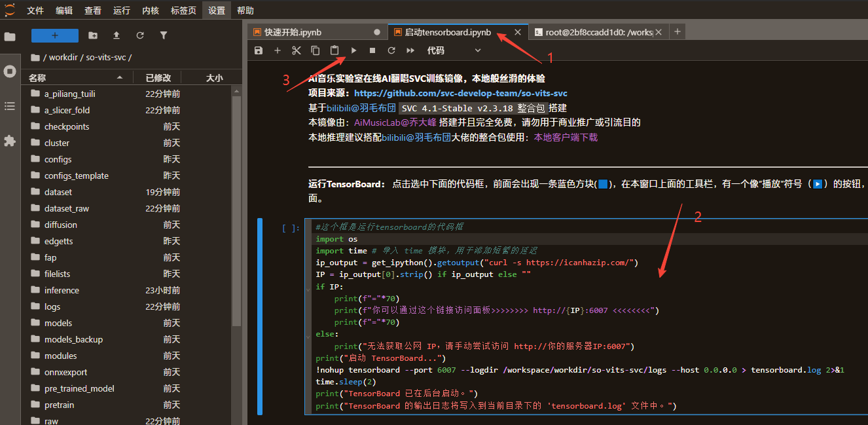This screenshot has width=868, height=425.
Task: Select the logs folder
Action: pos(127,306)
